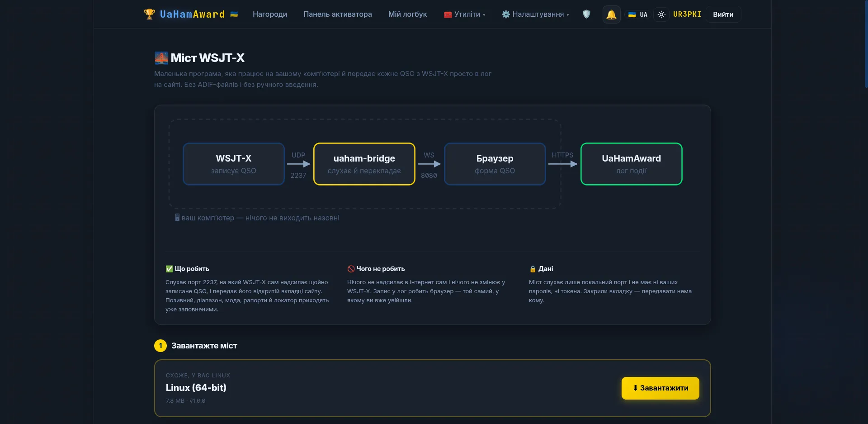Click the Що робить heading
This screenshot has width=868, height=424.
pyautogui.click(x=187, y=269)
